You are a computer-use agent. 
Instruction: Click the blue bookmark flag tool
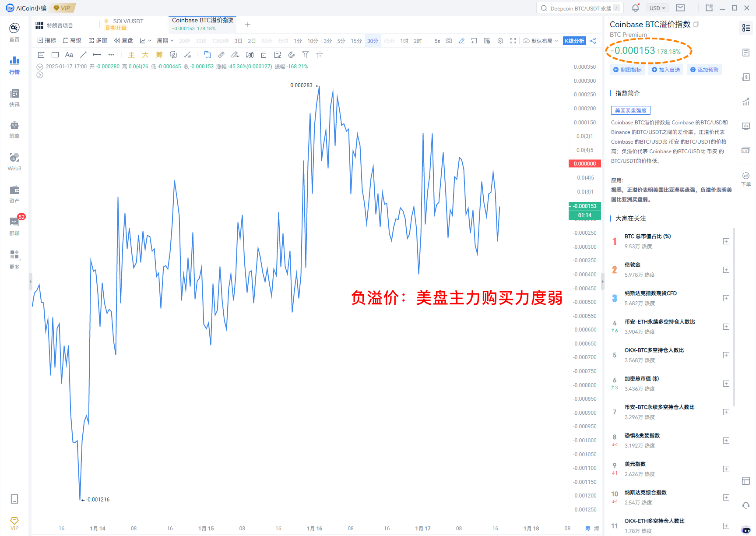point(207,55)
